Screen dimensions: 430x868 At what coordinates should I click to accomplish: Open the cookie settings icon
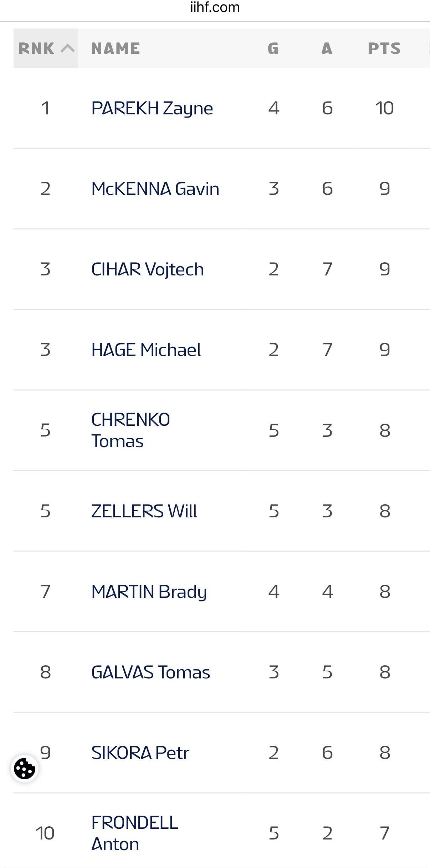click(25, 769)
